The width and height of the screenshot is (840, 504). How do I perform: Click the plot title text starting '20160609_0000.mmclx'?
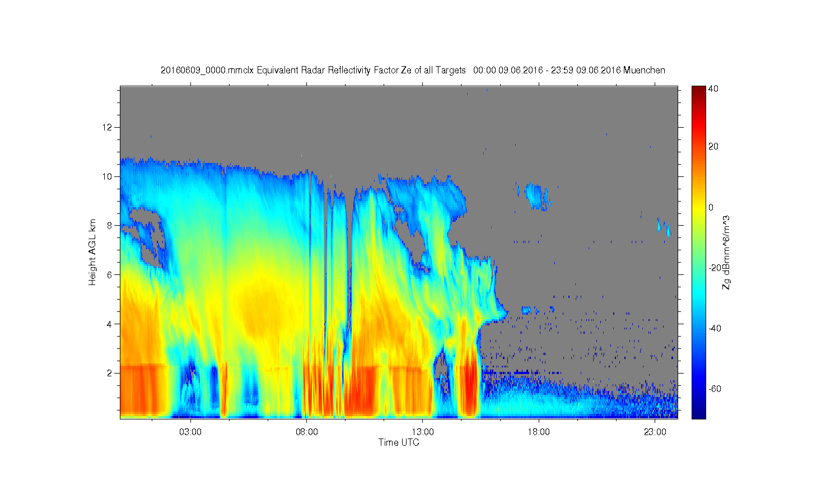coord(413,70)
